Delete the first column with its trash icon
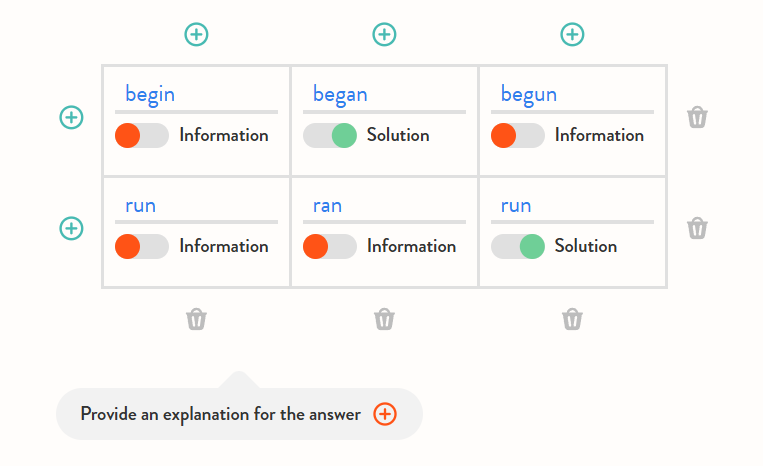 (197, 319)
